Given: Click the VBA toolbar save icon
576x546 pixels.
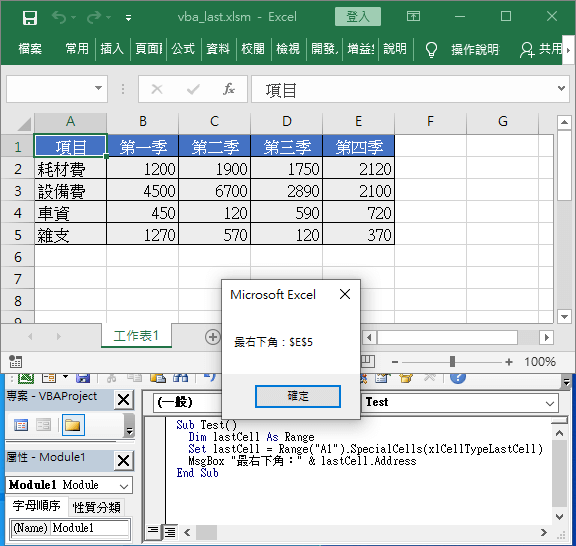Looking at the screenshot, I should pos(83,378).
